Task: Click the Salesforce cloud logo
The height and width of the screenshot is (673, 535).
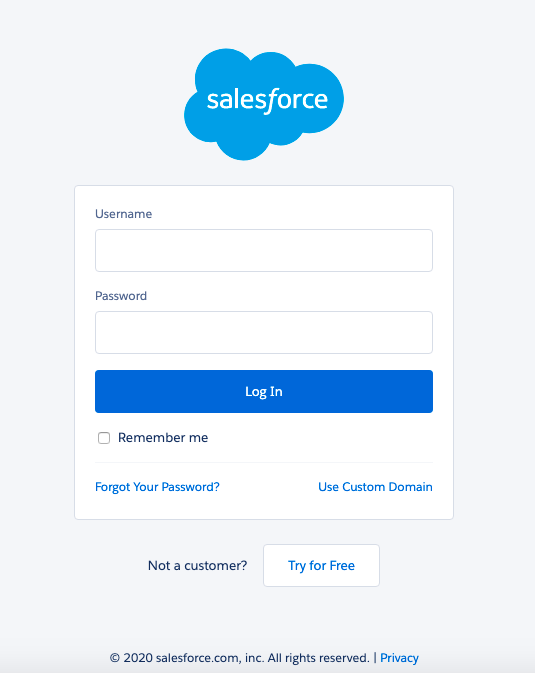Action: (264, 104)
